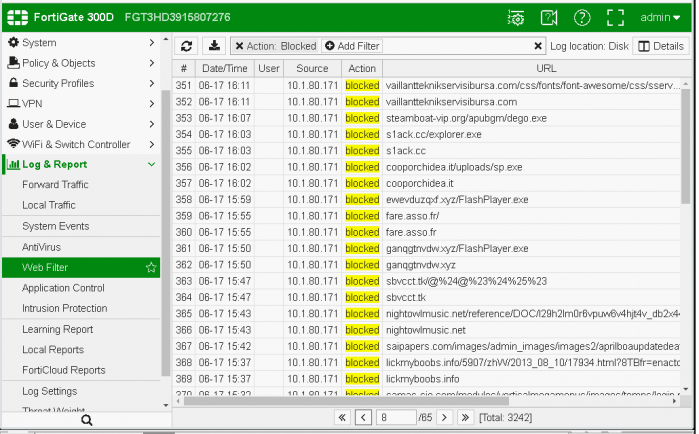Click the Log & Report chart icon
The width and height of the screenshot is (699, 434).
coord(13,164)
